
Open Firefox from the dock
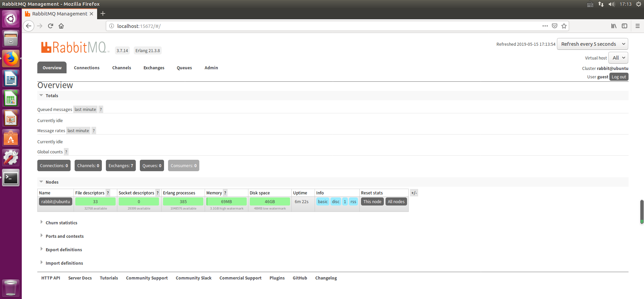[x=11, y=59]
